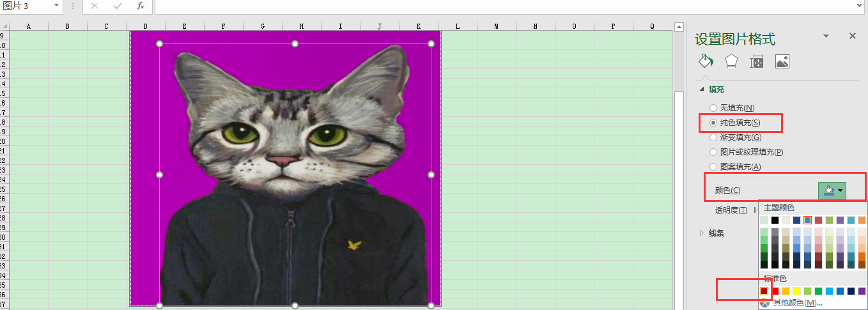This screenshot has height=310, width=868.
Task: Pick the purple standard color swatch
Action: [862, 291]
